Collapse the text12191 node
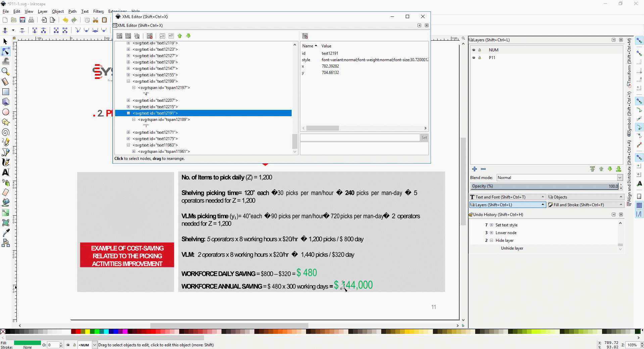 point(128,113)
